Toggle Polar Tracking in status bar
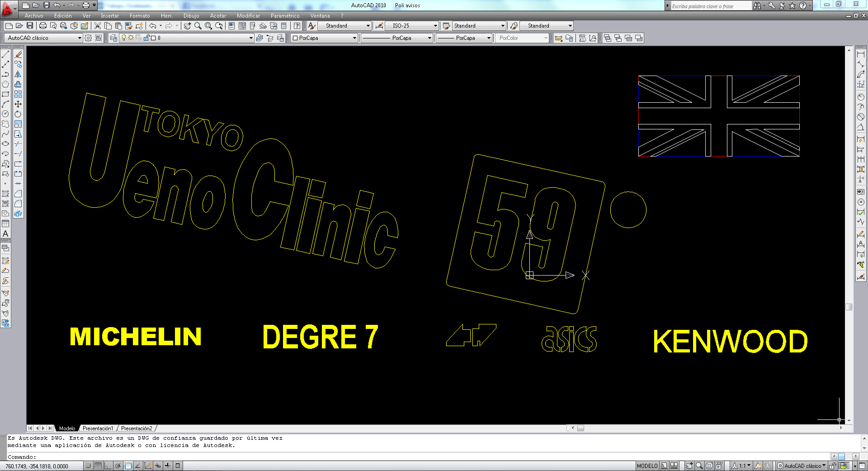The image size is (868, 471). (118, 466)
